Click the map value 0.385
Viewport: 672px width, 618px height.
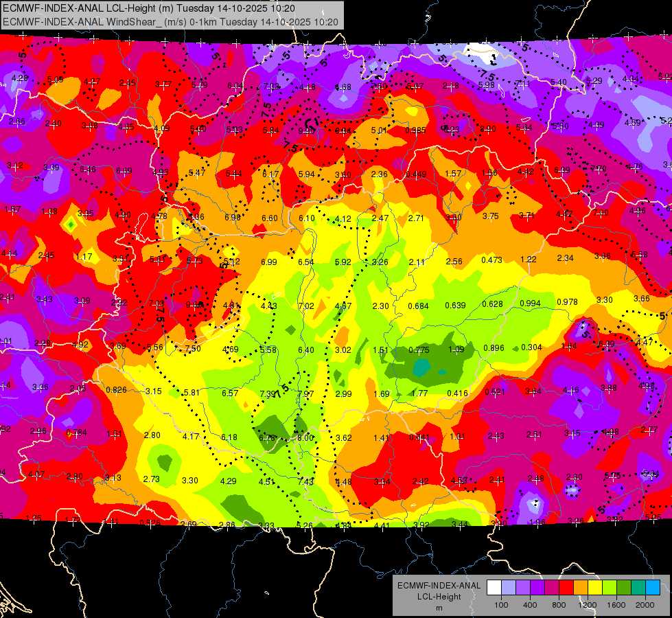(416, 130)
